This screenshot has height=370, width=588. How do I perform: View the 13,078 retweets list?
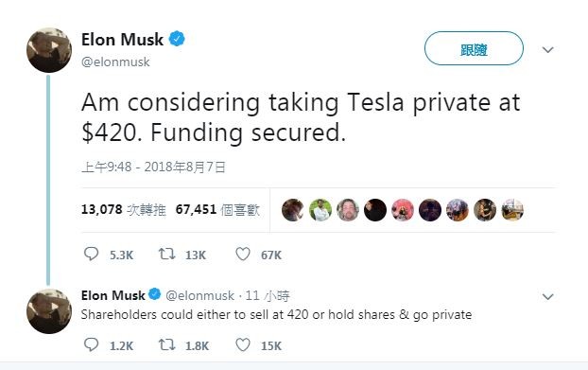[124, 209]
